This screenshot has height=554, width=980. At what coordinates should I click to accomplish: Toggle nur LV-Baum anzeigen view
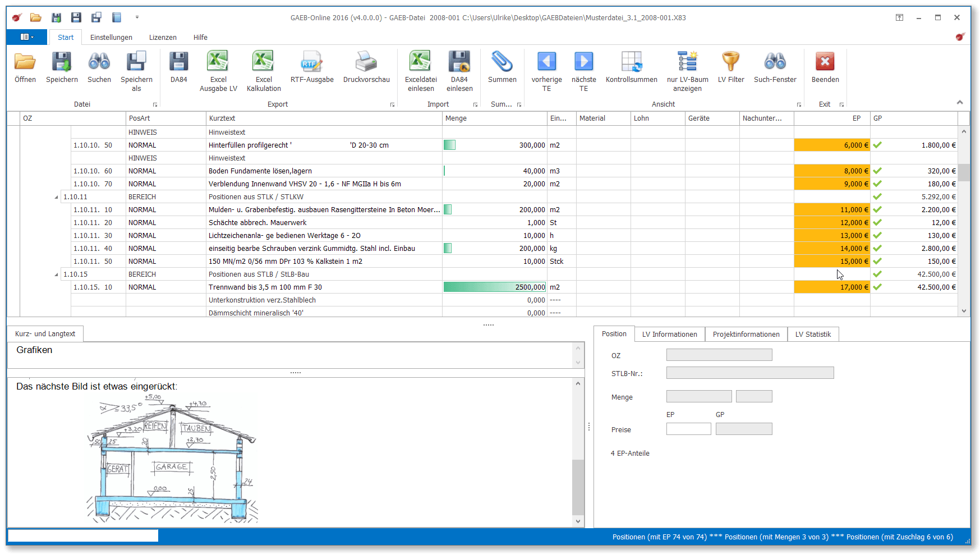[x=687, y=62]
